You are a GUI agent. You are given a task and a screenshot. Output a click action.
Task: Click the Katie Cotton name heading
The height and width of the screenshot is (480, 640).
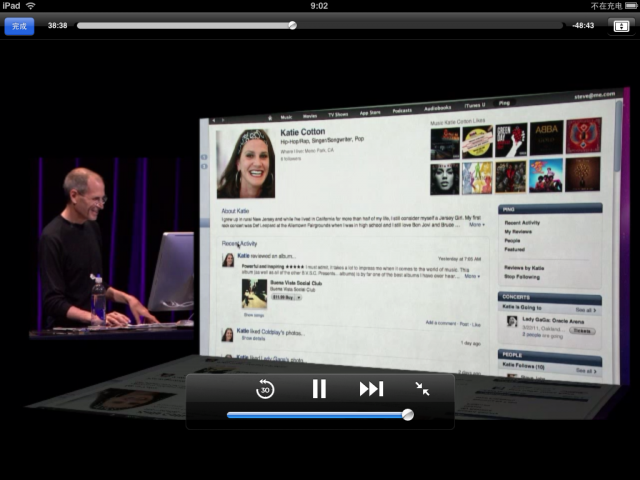pyautogui.click(x=303, y=132)
